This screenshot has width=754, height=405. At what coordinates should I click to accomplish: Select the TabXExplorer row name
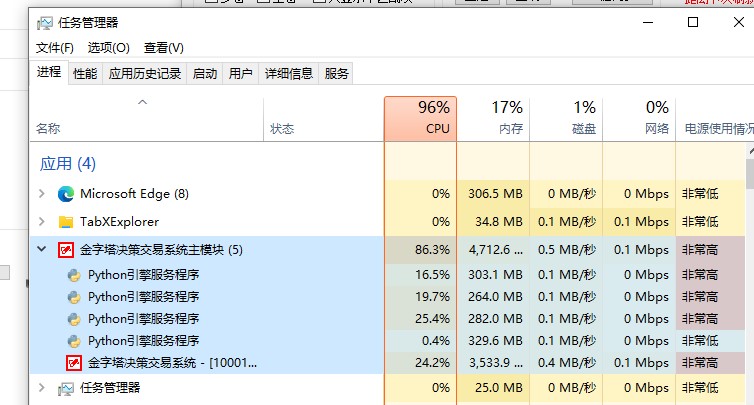click(x=119, y=222)
